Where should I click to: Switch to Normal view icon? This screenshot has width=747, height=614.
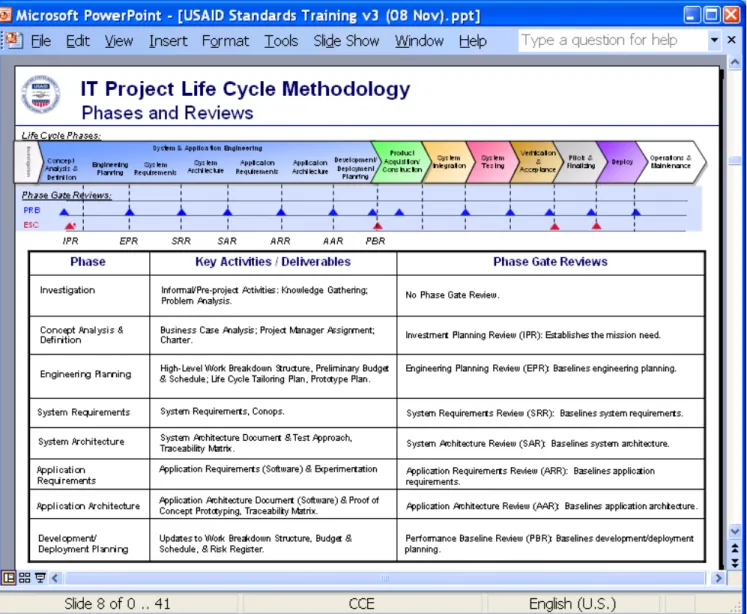pyautogui.click(x=8, y=578)
